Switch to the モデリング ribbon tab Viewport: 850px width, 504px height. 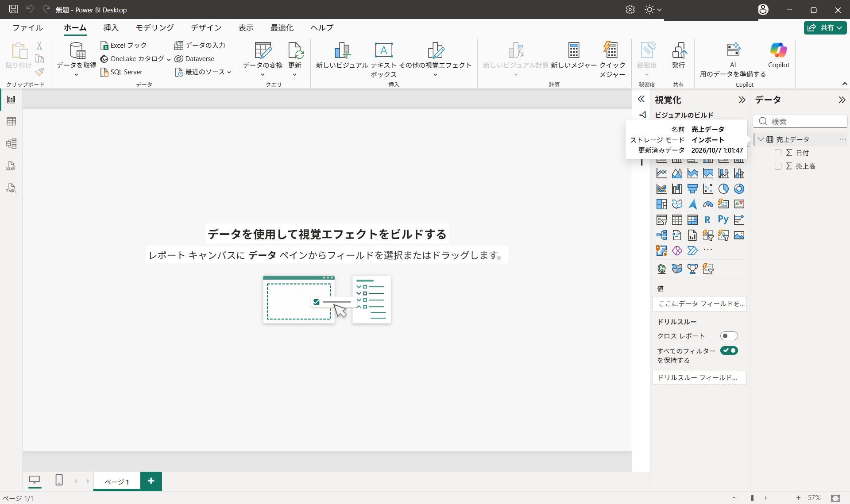tap(155, 27)
